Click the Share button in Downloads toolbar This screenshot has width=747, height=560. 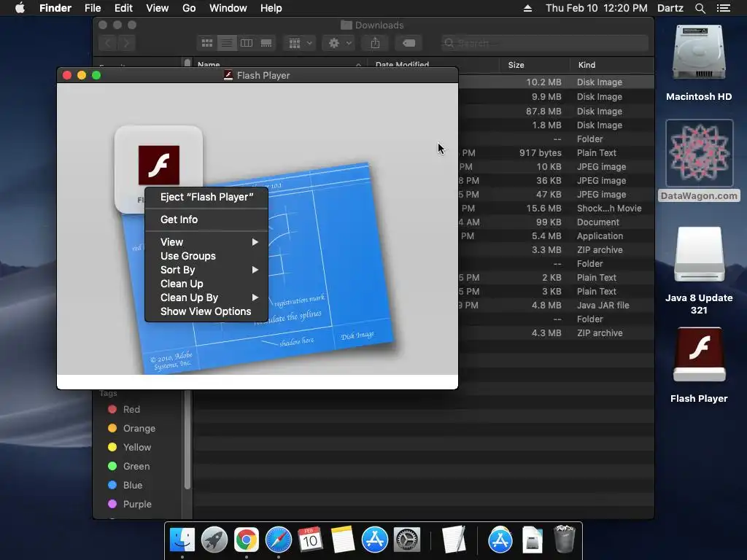(376, 43)
